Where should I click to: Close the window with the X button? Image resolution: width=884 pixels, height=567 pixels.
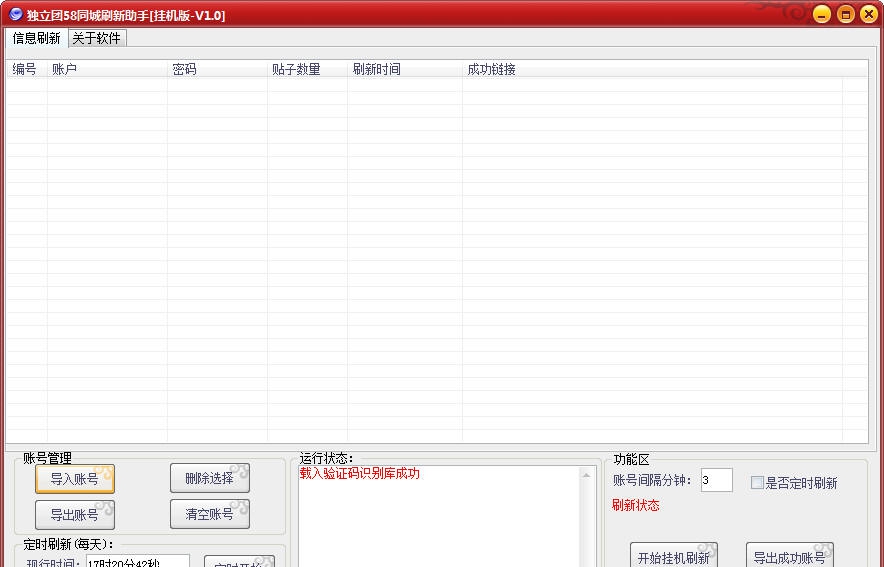[x=869, y=14]
